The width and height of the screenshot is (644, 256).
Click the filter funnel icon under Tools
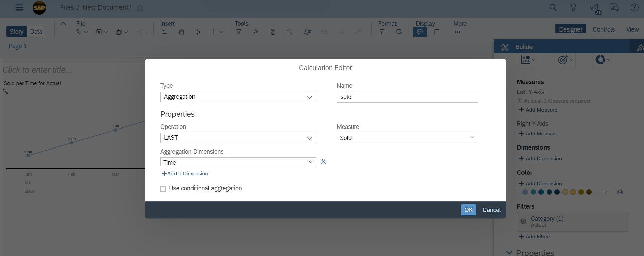tap(239, 32)
